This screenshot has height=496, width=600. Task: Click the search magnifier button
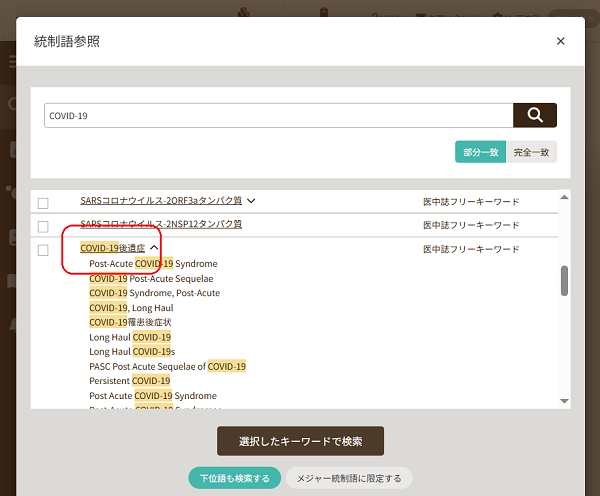tap(535, 115)
